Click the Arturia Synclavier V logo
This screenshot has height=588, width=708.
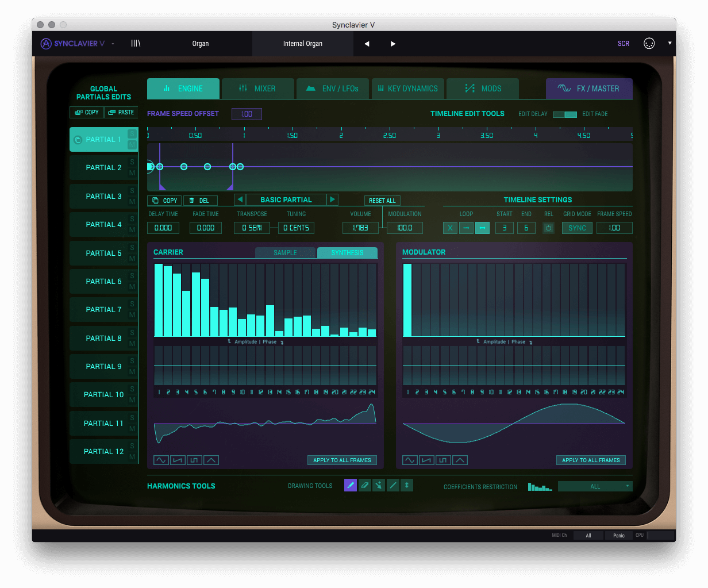(x=72, y=44)
